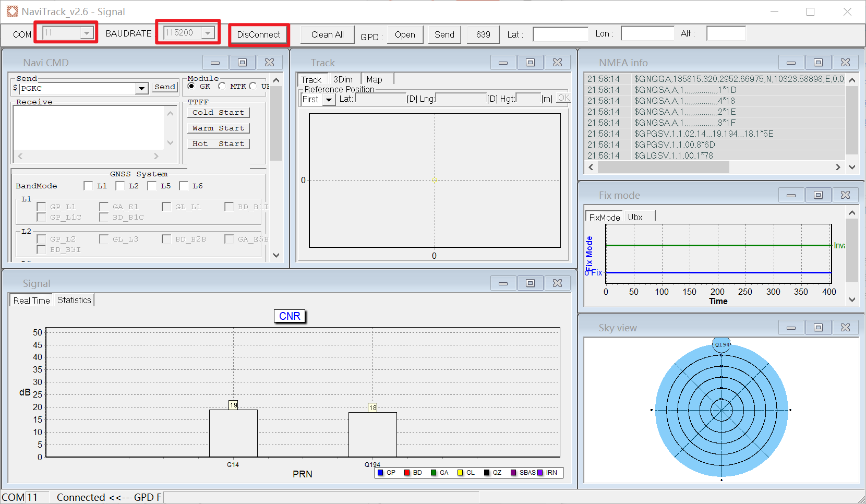The image size is (866, 504).
Task: Click the Cold Start button
Action: pyautogui.click(x=219, y=112)
